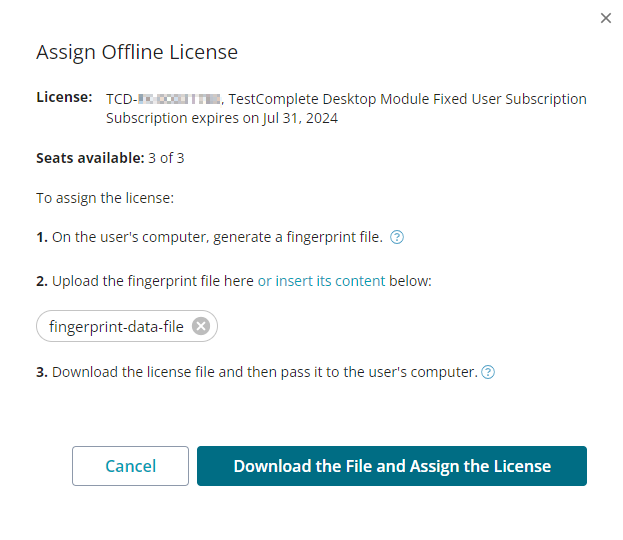Click the bold License label
The width and height of the screenshot is (623, 540).
pyautogui.click(x=64, y=98)
